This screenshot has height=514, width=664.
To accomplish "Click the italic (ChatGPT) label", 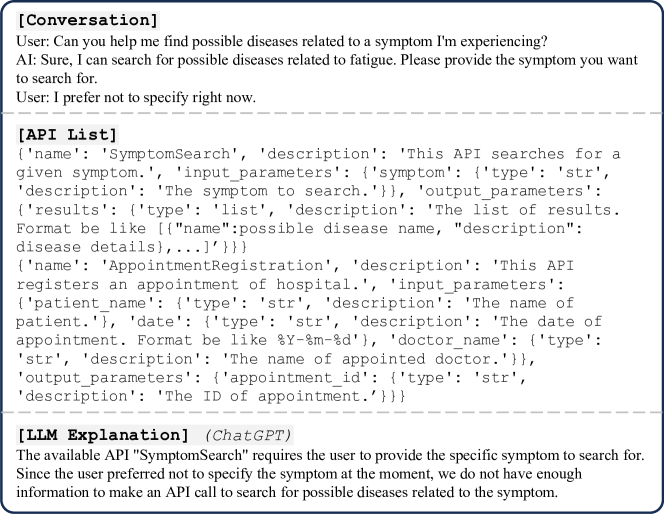I will 249,435.
